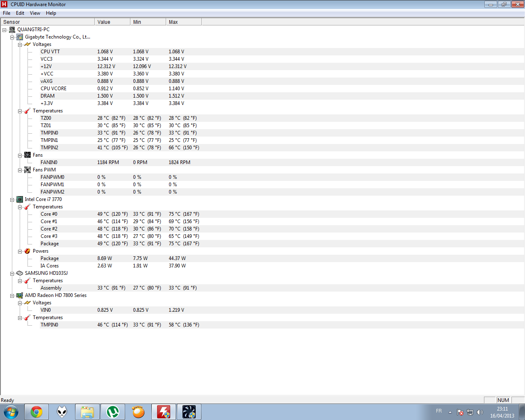Click the CPUID Hardware Monitor title bar icon
Screen dimensions: 525x420
(x=4, y=4)
